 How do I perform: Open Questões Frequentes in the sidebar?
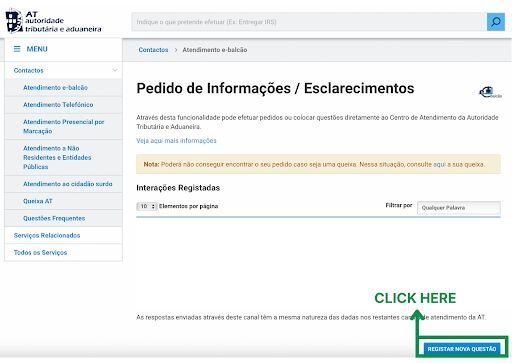(x=54, y=218)
